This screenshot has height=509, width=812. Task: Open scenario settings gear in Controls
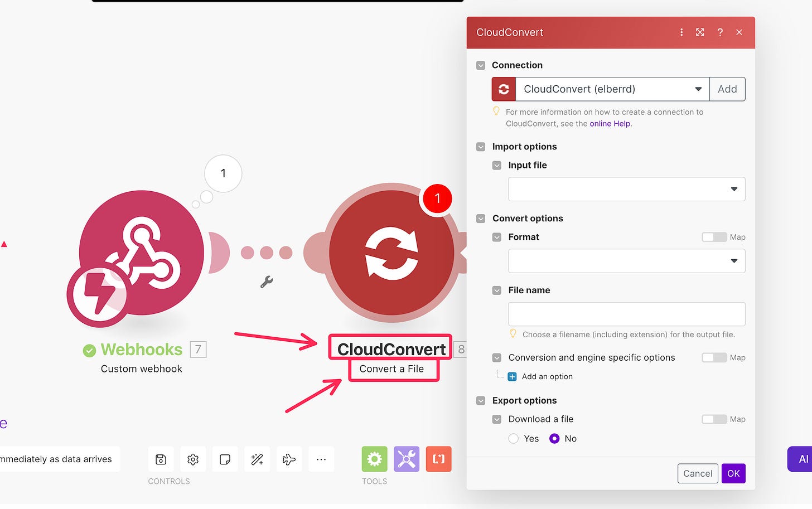(193, 459)
